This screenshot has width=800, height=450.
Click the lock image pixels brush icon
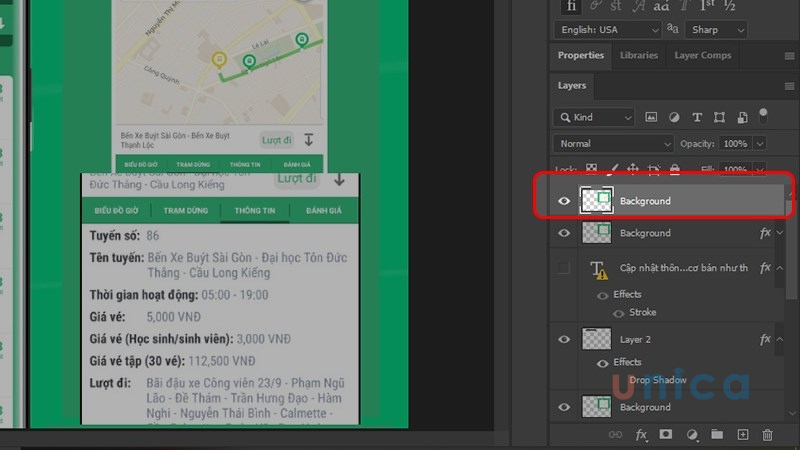click(613, 168)
